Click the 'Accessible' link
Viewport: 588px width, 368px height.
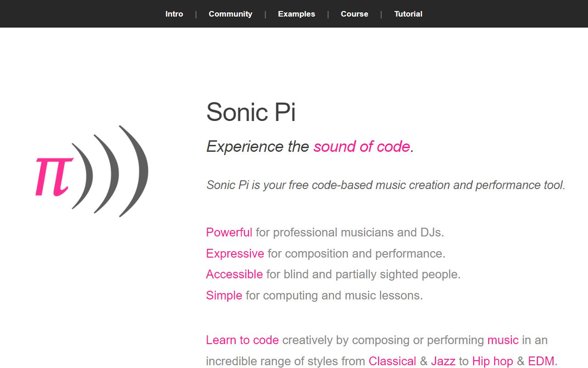pos(234,275)
